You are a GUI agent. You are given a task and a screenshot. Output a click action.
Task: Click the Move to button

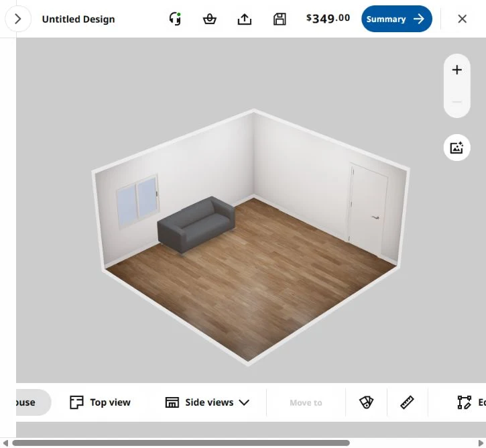click(x=306, y=403)
